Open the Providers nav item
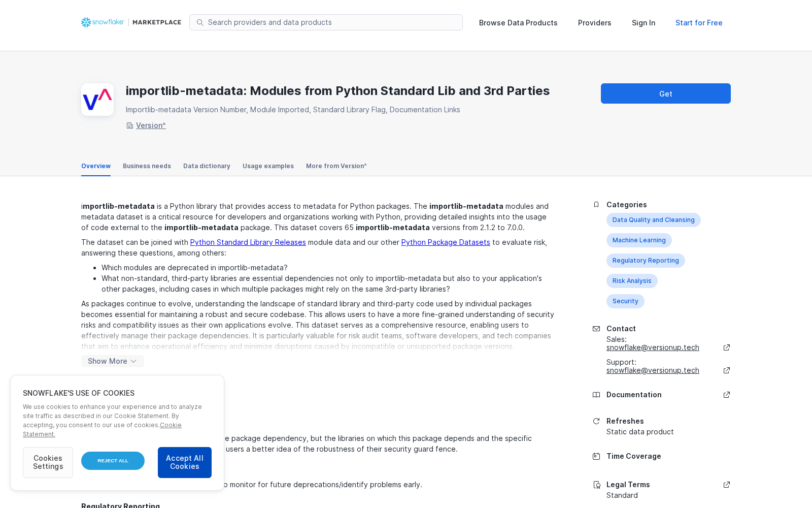The height and width of the screenshot is (508, 812). click(595, 23)
